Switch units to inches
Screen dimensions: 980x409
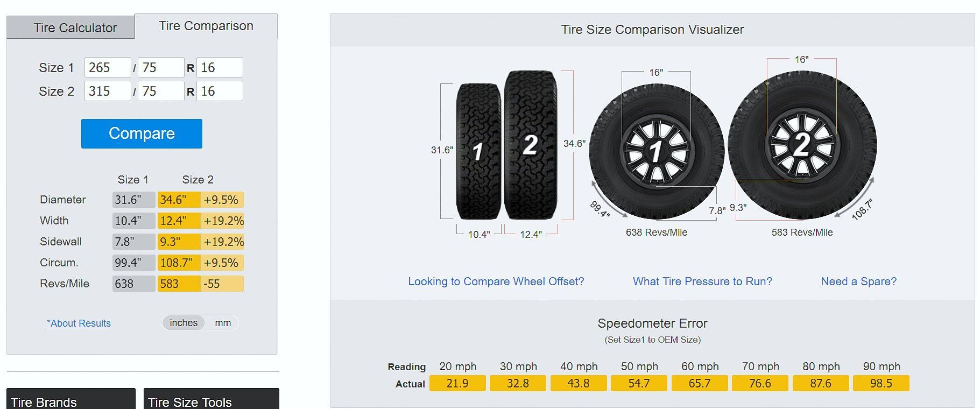pos(184,323)
